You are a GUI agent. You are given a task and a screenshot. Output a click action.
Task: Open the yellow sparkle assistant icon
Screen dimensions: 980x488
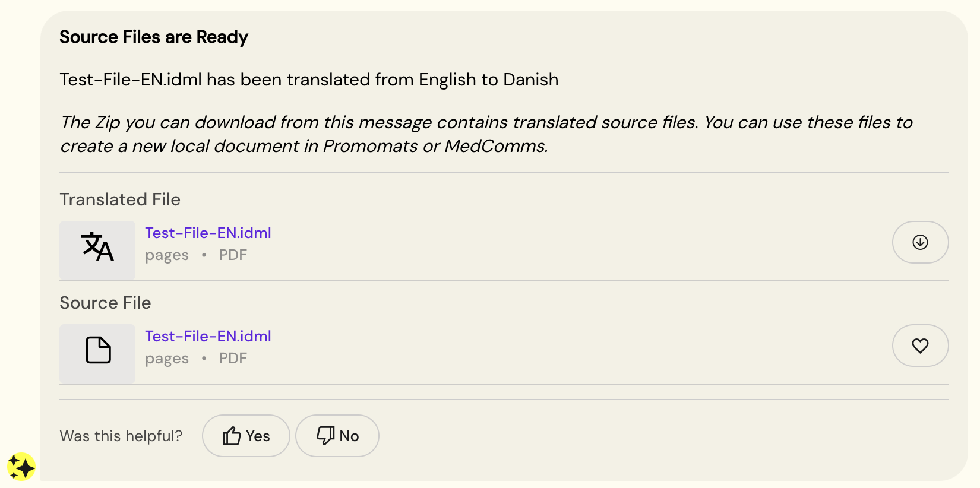(x=21, y=467)
